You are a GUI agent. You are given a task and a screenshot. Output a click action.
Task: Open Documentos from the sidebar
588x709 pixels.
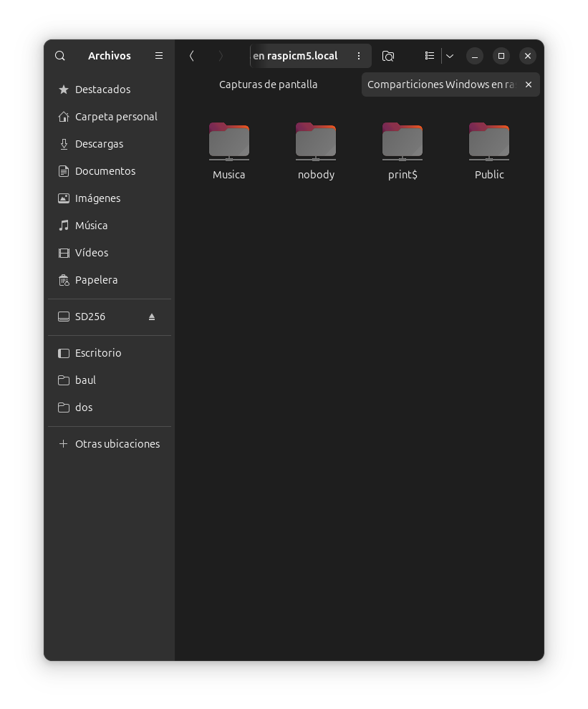[x=110, y=171]
